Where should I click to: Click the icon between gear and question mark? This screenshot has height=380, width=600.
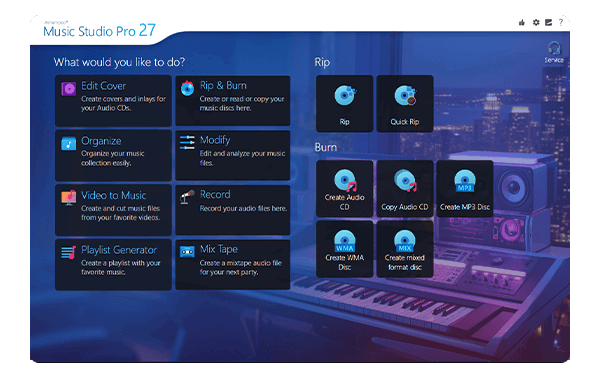coord(548,23)
